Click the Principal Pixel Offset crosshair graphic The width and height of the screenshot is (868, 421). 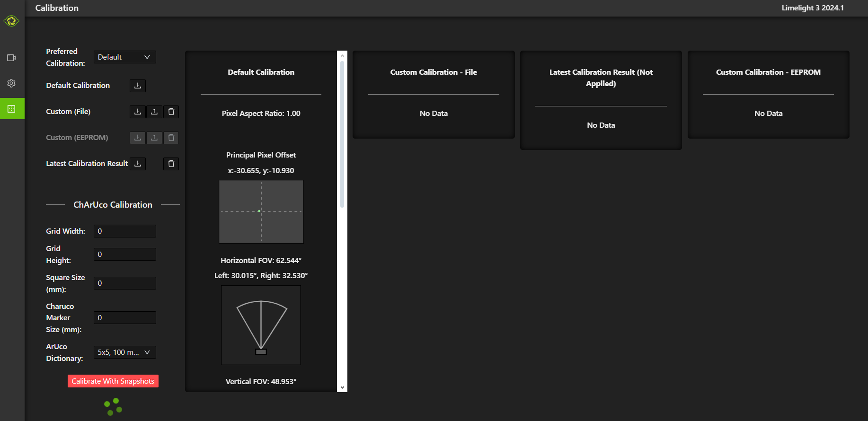pos(261,211)
